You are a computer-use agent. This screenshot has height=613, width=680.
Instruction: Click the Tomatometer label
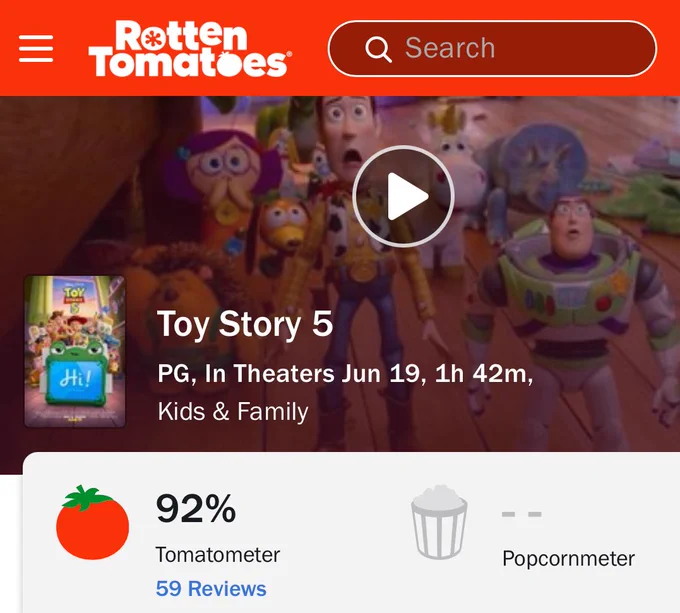tap(218, 555)
